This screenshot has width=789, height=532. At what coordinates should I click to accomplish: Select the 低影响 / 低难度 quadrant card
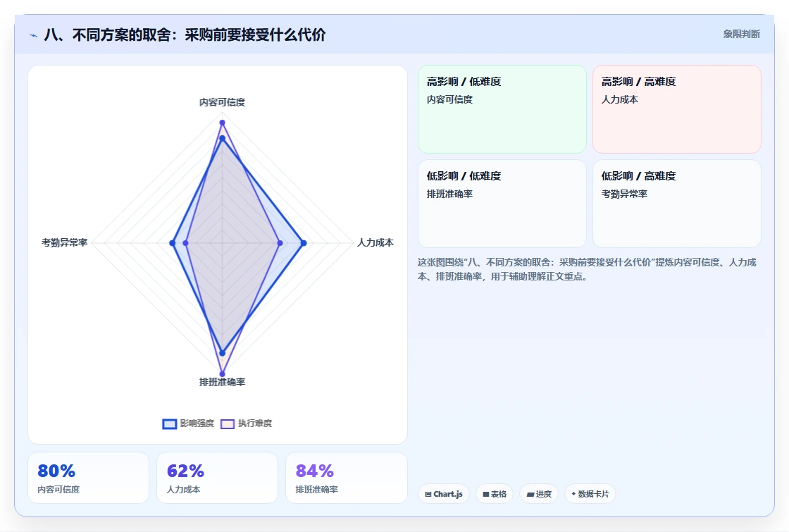click(x=502, y=204)
